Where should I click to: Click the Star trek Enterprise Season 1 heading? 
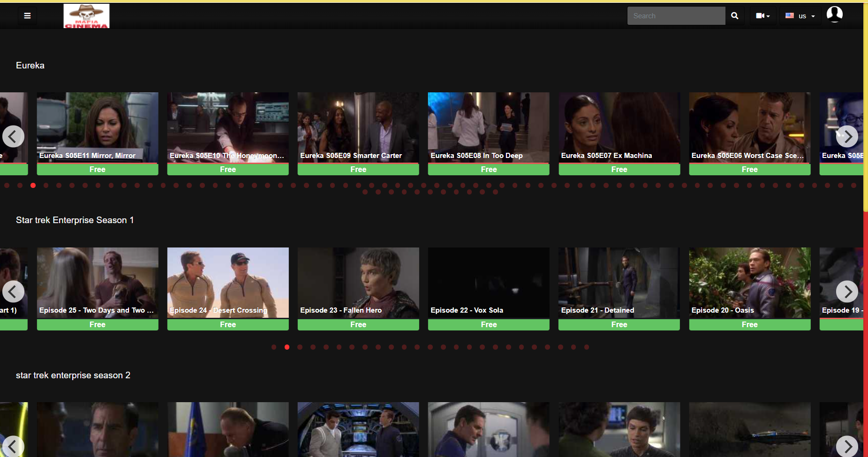75,220
